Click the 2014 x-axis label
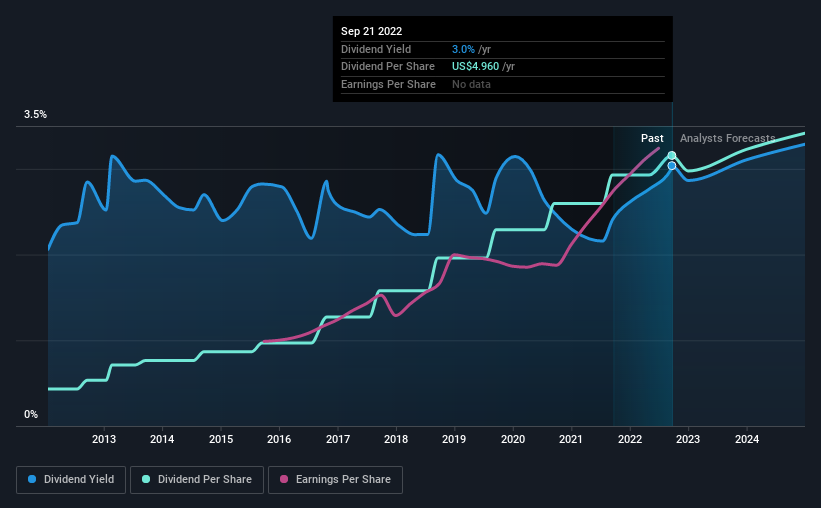 162,439
